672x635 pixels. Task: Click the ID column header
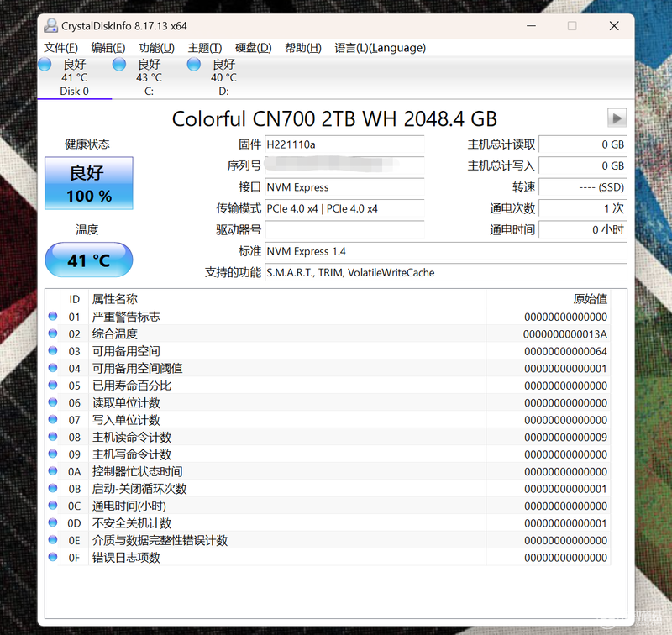pyautogui.click(x=74, y=299)
